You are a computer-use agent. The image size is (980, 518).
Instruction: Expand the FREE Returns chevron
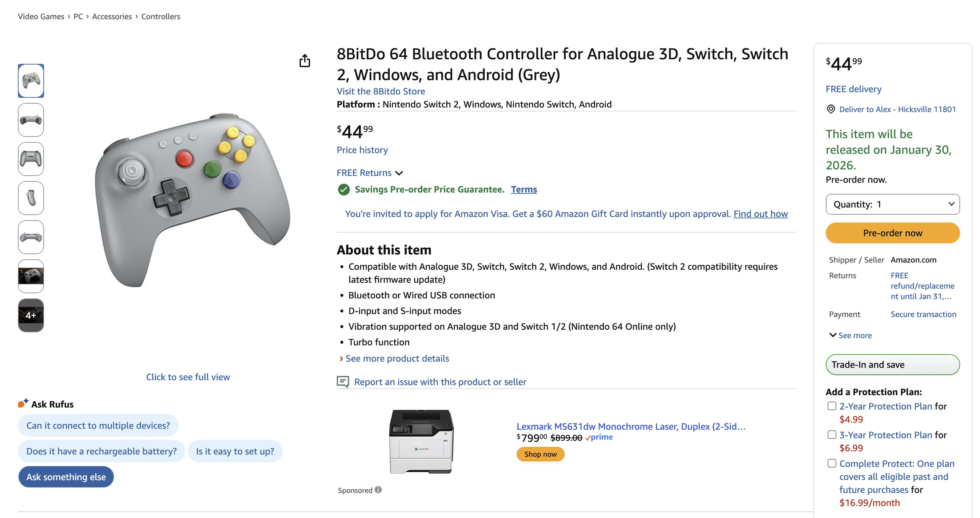[399, 173]
